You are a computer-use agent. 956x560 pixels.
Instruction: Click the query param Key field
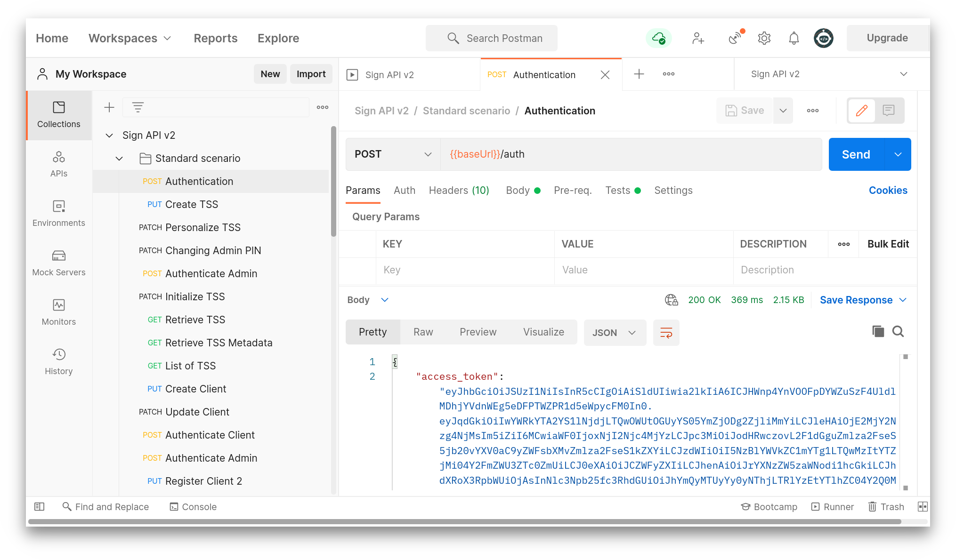pyautogui.click(x=465, y=270)
